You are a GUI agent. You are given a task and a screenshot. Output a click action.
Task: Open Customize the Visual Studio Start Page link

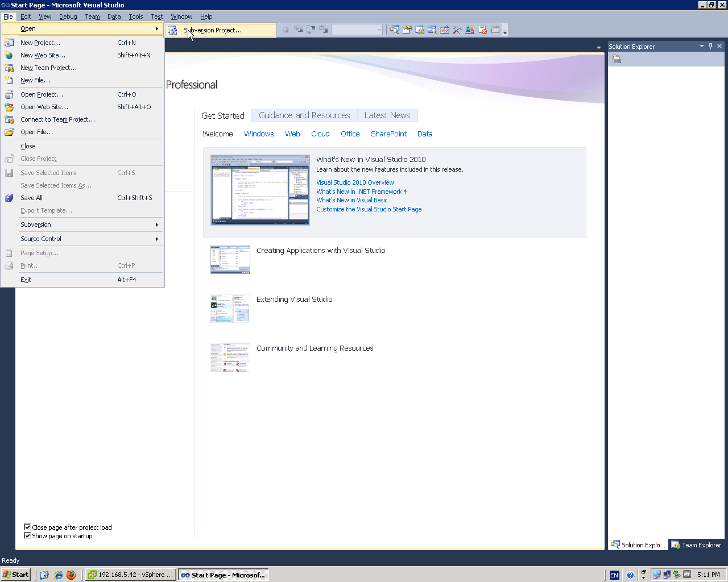(369, 209)
